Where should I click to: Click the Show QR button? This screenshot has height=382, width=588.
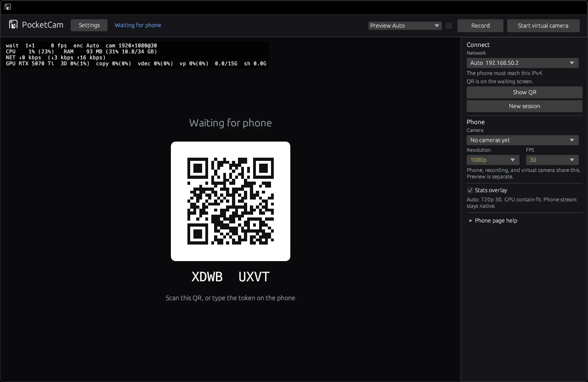[x=525, y=92]
